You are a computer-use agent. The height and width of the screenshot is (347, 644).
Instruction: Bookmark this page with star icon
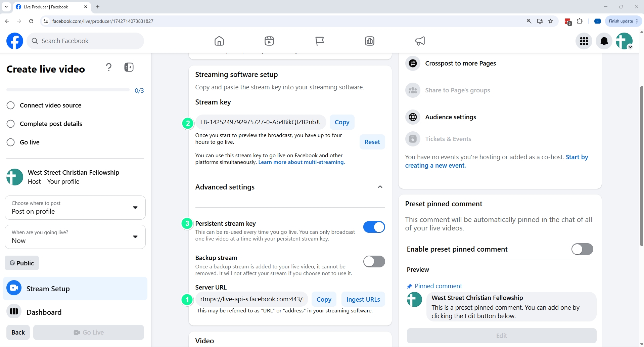pyautogui.click(x=551, y=21)
